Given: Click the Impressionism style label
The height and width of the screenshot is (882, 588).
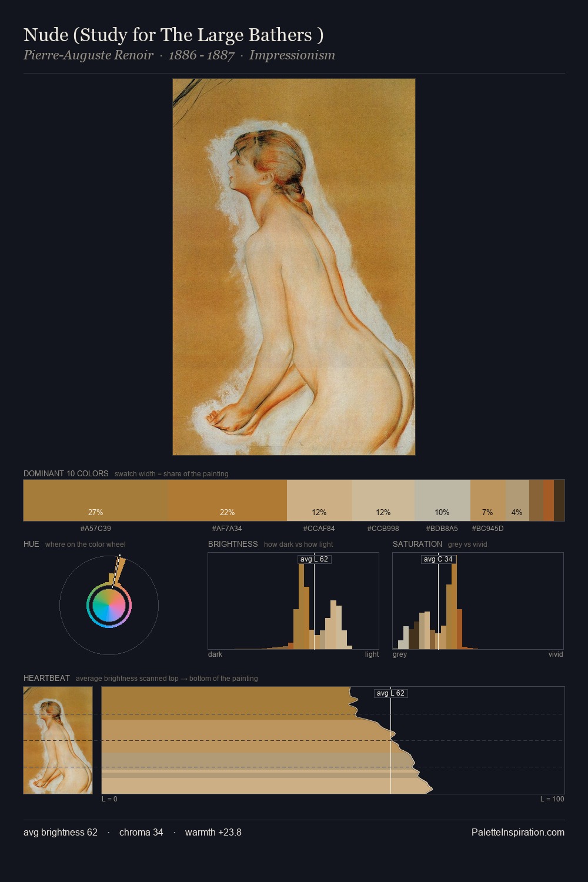Looking at the screenshot, I should pos(292,55).
